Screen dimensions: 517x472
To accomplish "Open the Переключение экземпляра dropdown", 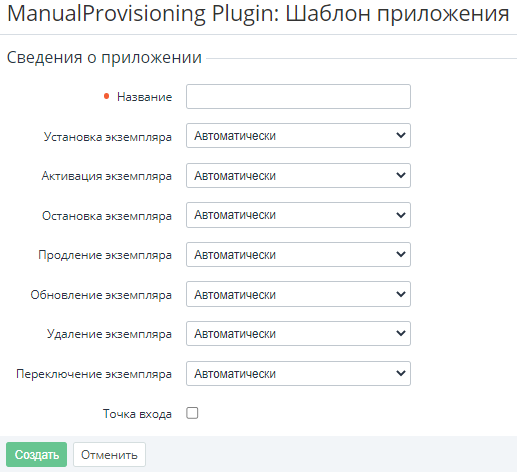I will [x=298, y=374].
